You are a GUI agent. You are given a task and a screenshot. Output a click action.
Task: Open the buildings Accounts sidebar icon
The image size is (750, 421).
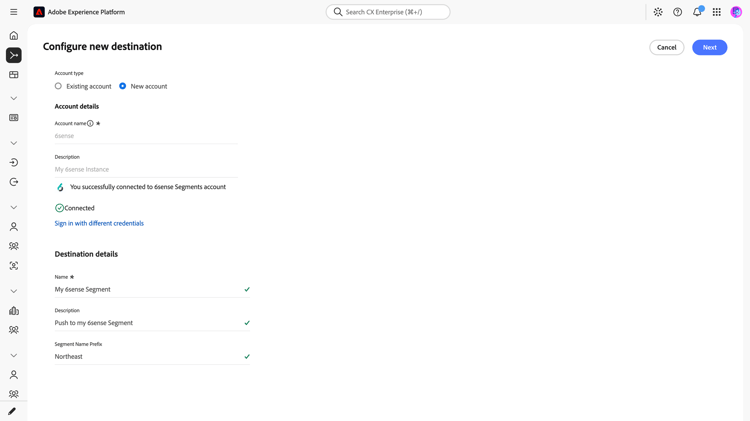coord(13,310)
